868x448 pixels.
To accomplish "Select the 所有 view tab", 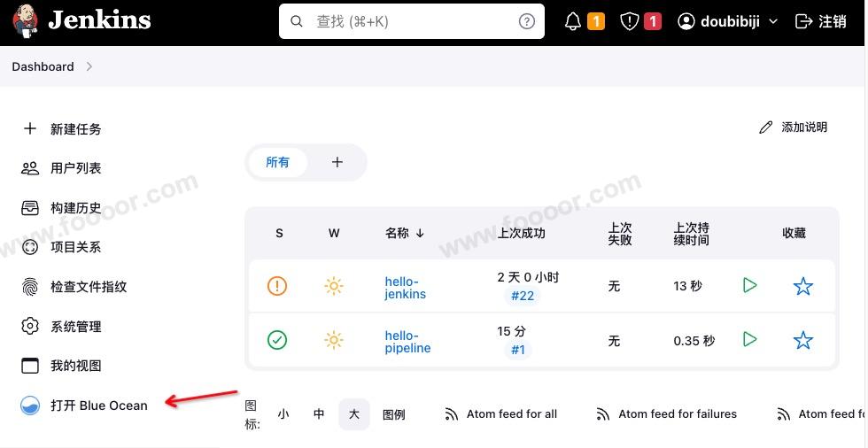I will click(x=277, y=162).
